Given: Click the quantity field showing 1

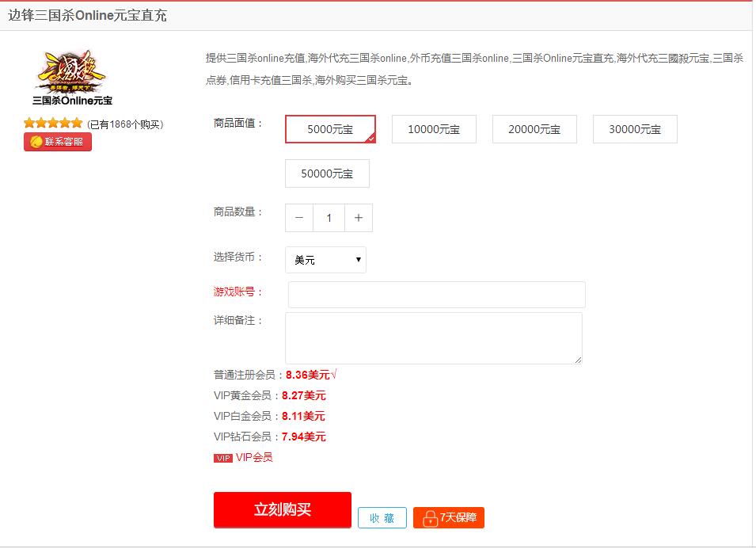Looking at the screenshot, I should tap(329, 218).
